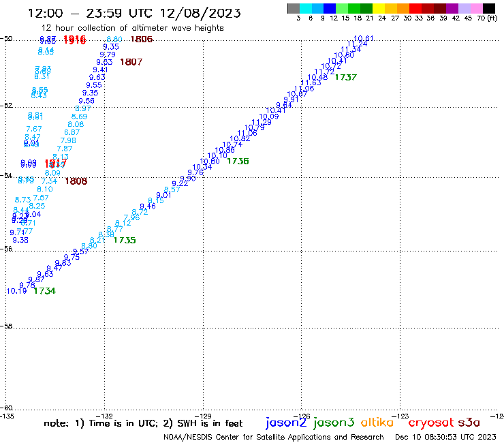The image size is (504, 443).
Task: Click the '12 hour collection of altimeter wave heights' subtitle
Action: (x=132, y=28)
